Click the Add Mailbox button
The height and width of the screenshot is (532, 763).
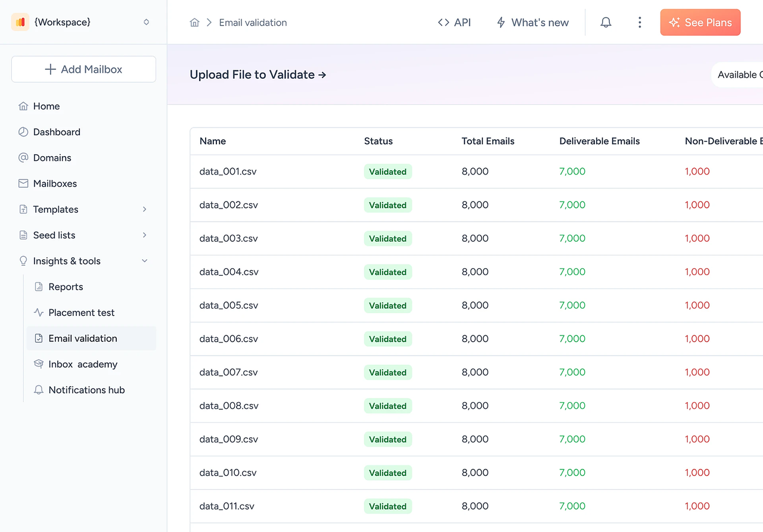83,69
